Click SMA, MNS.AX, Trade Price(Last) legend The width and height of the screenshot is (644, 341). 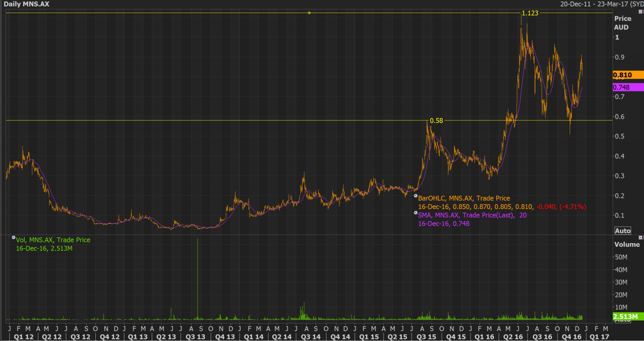pos(472,215)
